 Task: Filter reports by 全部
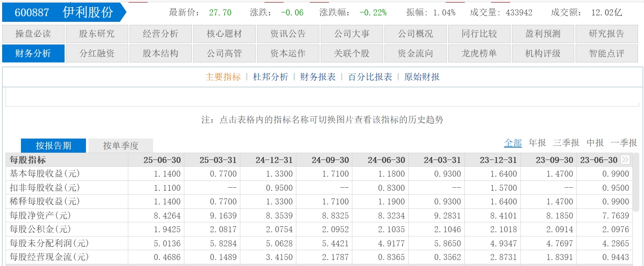[513, 143]
